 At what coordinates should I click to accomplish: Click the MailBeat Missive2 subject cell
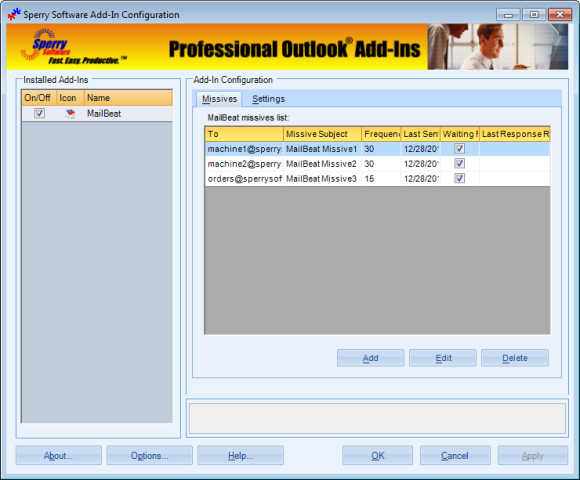click(x=323, y=163)
